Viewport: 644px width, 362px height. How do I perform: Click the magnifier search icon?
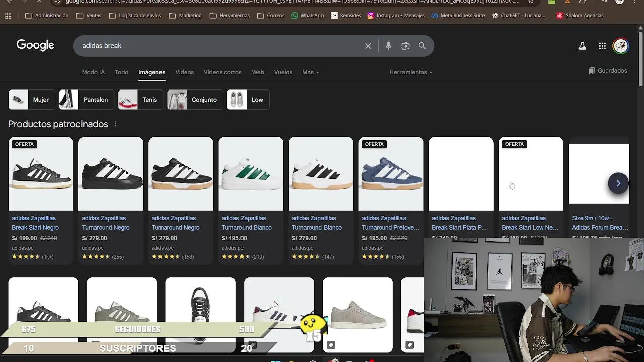[x=422, y=46]
